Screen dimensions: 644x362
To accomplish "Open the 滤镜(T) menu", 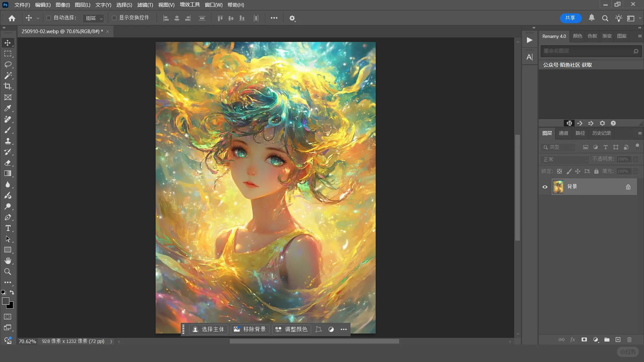I will [x=145, y=5].
